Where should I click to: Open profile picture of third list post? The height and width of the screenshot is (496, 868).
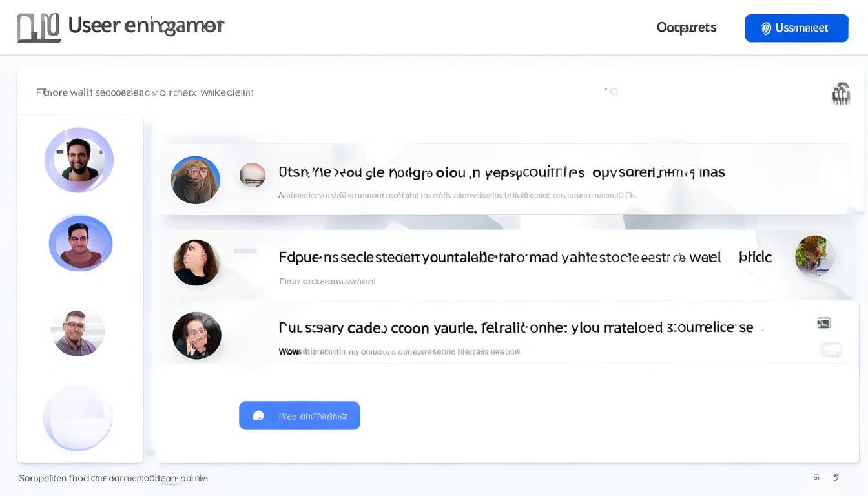(x=197, y=336)
